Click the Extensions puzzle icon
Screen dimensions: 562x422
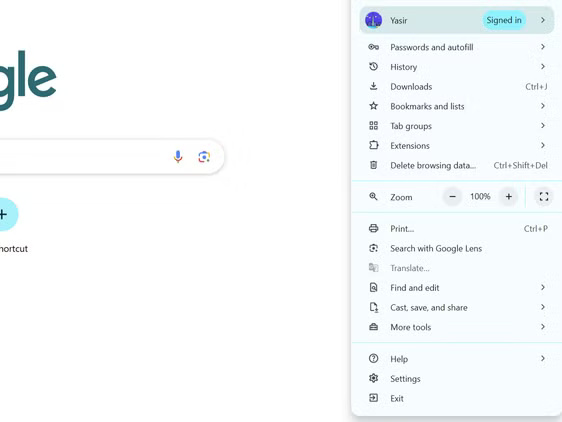coord(373,145)
